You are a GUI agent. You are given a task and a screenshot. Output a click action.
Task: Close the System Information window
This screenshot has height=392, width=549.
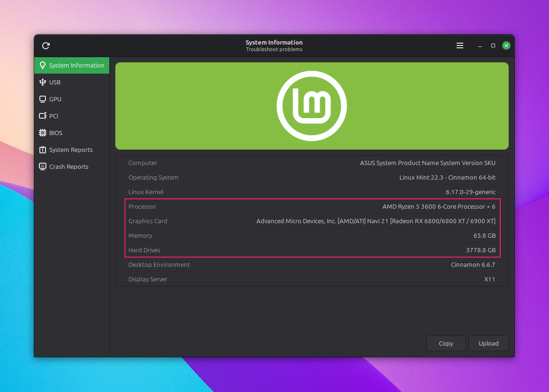(x=506, y=45)
